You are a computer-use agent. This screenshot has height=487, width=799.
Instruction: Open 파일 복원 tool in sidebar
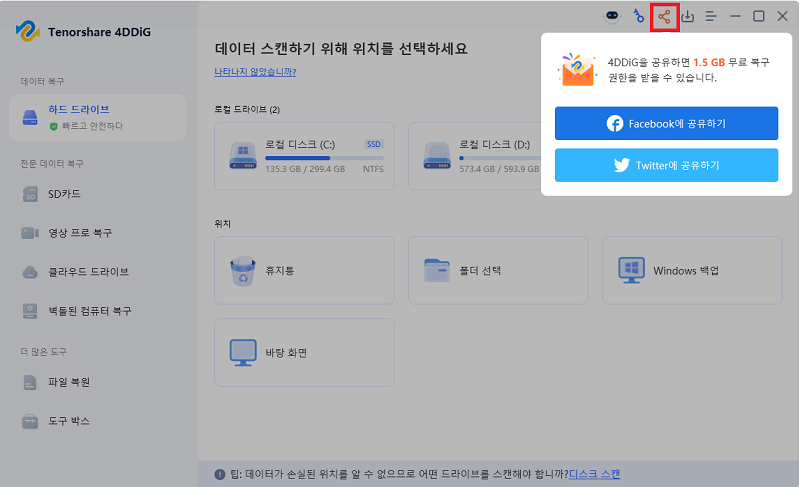(97, 382)
